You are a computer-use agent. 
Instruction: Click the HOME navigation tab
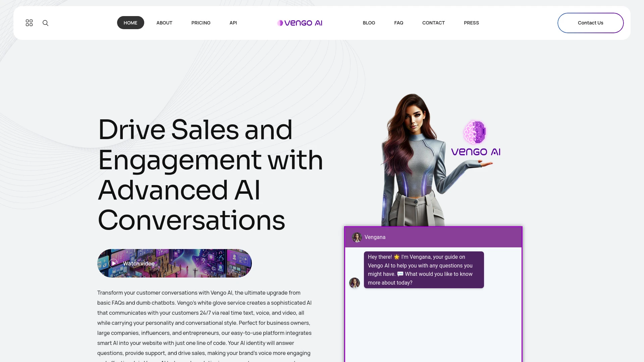click(x=130, y=22)
